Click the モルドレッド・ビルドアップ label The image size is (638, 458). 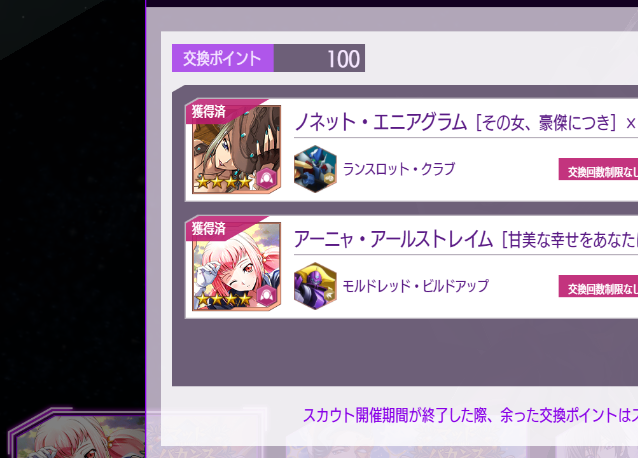[415, 286]
